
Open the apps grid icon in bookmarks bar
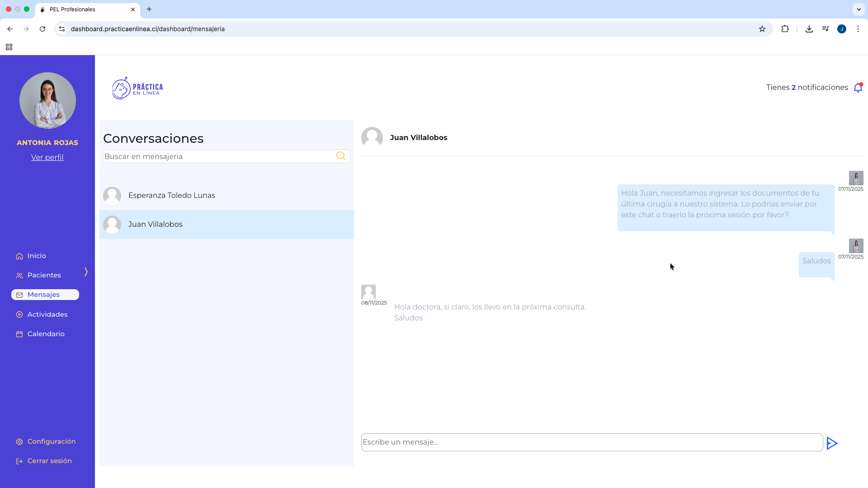pyautogui.click(x=9, y=47)
